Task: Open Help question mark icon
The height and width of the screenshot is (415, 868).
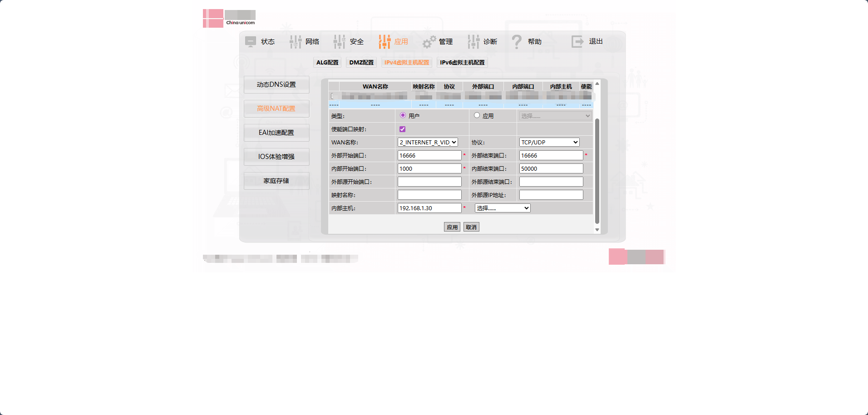Action: tap(517, 42)
